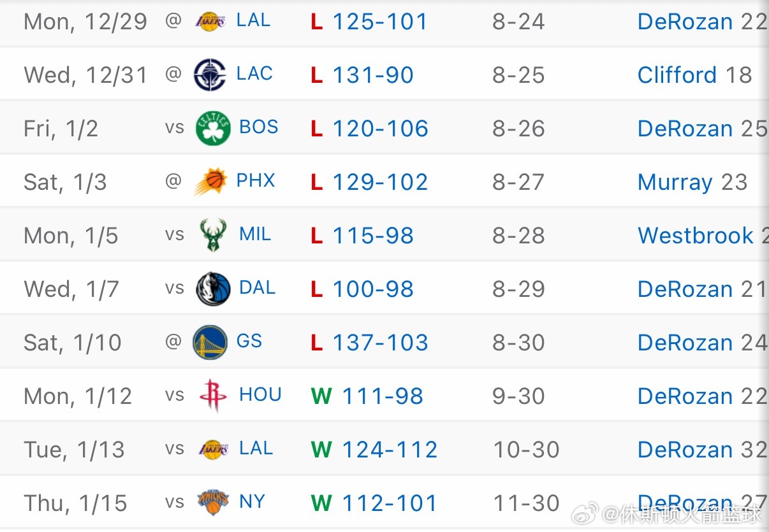Click the Phoenix Suns logo

click(x=210, y=182)
